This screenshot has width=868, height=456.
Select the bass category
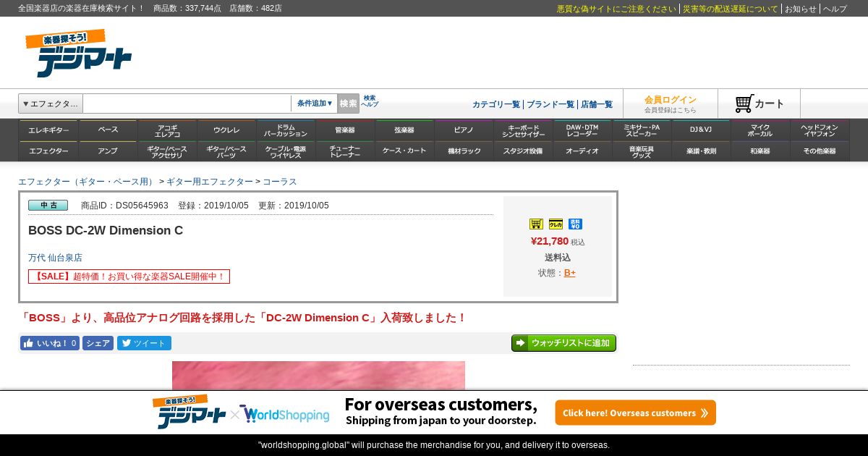click(108, 130)
